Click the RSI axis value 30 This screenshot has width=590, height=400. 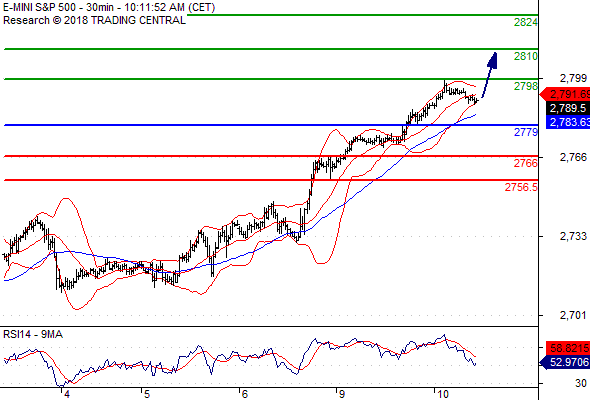click(x=581, y=383)
